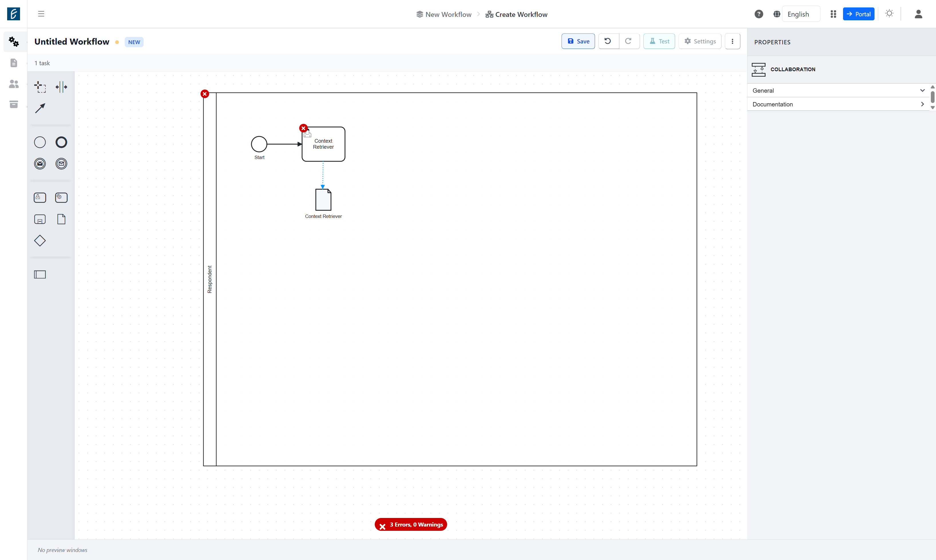The height and width of the screenshot is (560, 936).
Task: Open the apps grid icon
Action: tap(833, 14)
